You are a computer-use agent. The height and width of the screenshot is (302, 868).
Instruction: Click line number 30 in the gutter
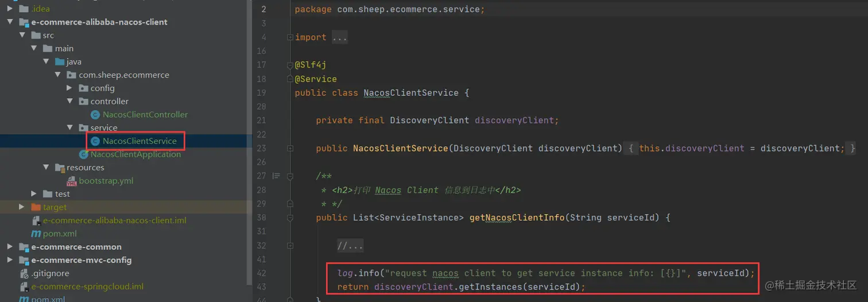tap(261, 218)
